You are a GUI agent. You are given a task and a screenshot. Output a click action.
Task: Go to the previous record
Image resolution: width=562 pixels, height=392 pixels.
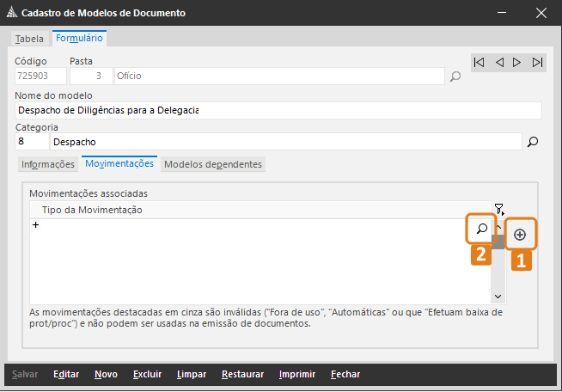point(499,63)
